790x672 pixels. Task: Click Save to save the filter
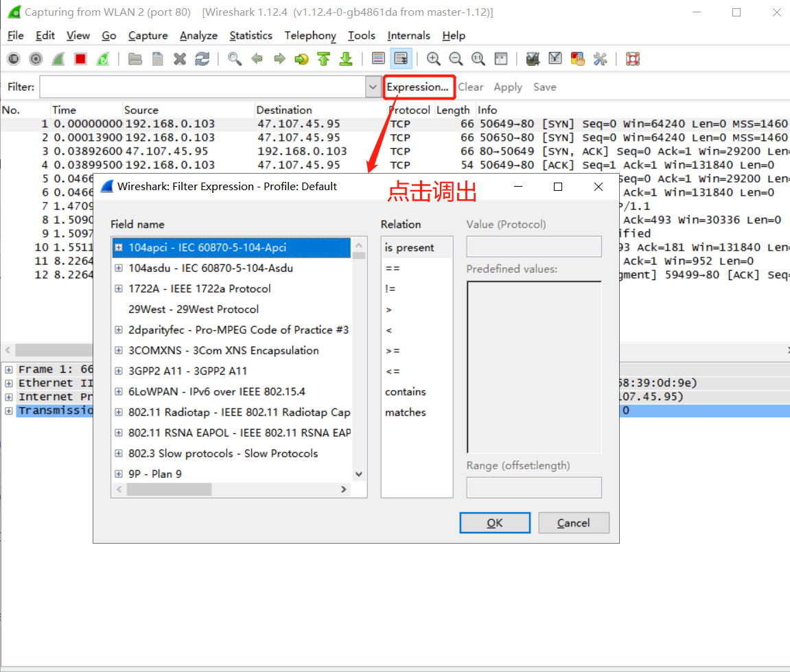545,87
